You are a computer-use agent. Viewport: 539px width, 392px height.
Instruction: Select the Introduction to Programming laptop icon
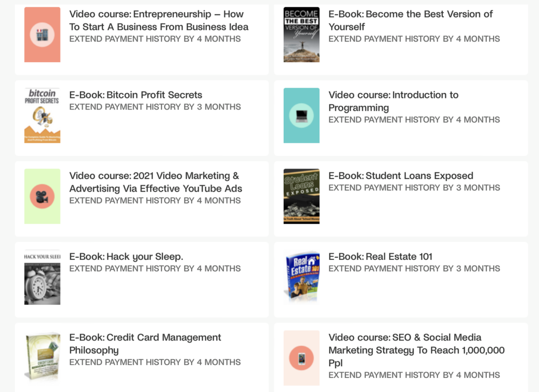302,115
